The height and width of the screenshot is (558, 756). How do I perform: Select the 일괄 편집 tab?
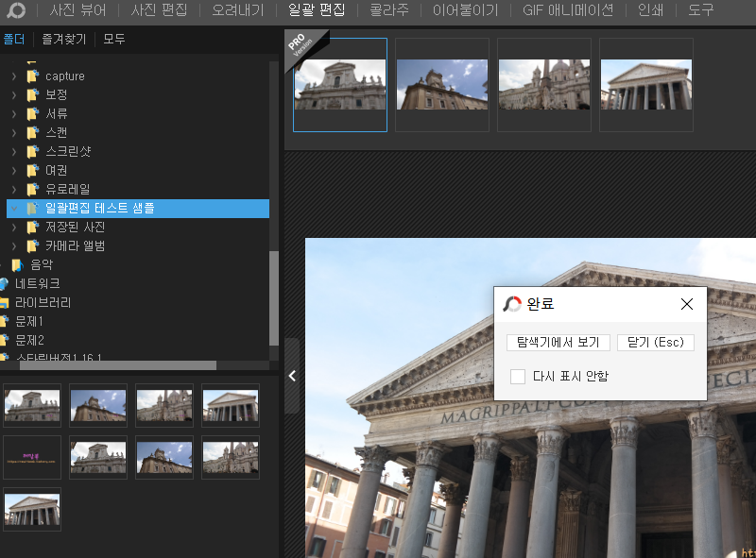coord(317,9)
